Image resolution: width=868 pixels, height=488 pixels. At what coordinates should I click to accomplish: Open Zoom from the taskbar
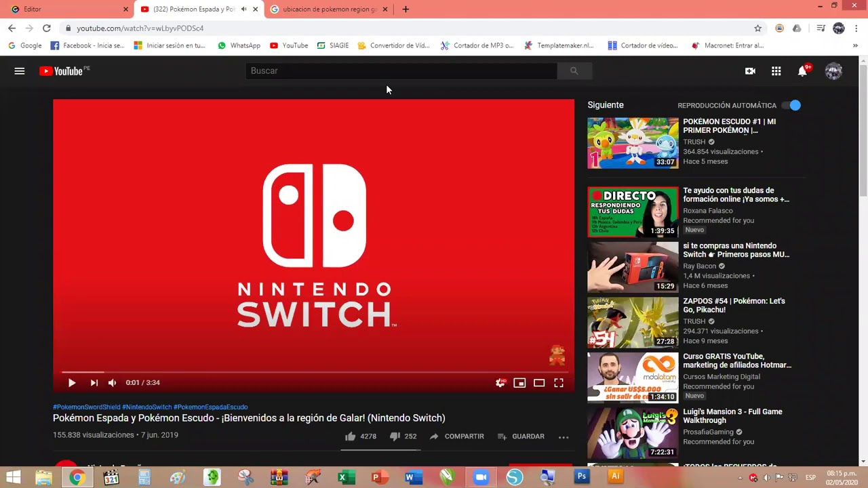click(x=481, y=477)
